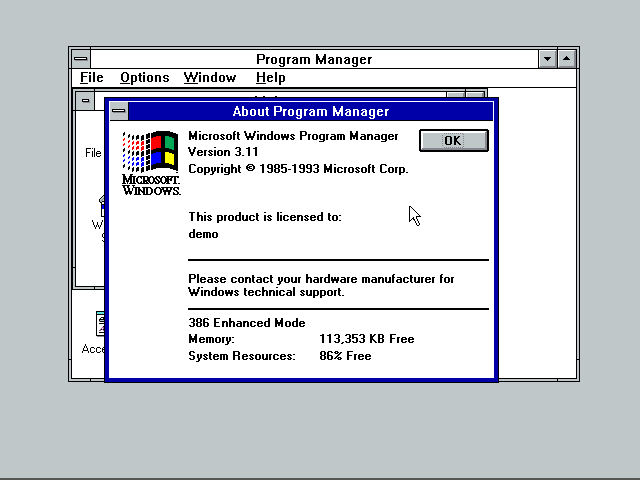Click the 'Version 3.11' text
The image size is (640, 480).
[223, 152]
